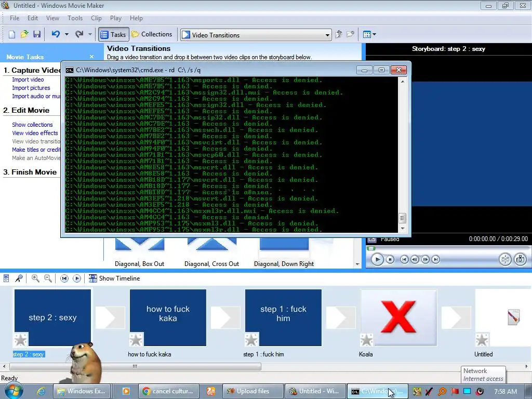
Task: Close the Movie Tasks pane
Action: point(91,57)
